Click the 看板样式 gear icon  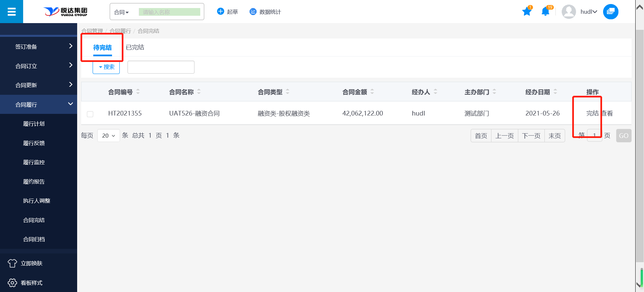click(12, 283)
